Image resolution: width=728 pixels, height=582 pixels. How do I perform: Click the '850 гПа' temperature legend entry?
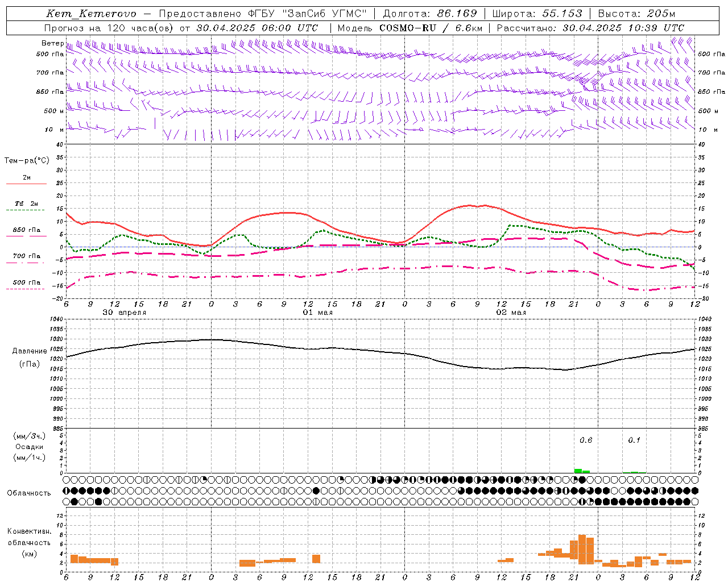[27, 230]
